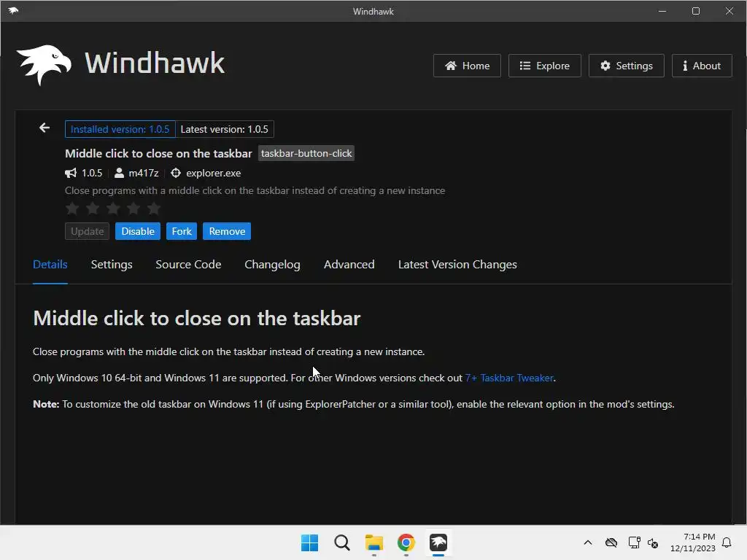Click the OneDrive cloud tray icon

coord(611,542)
